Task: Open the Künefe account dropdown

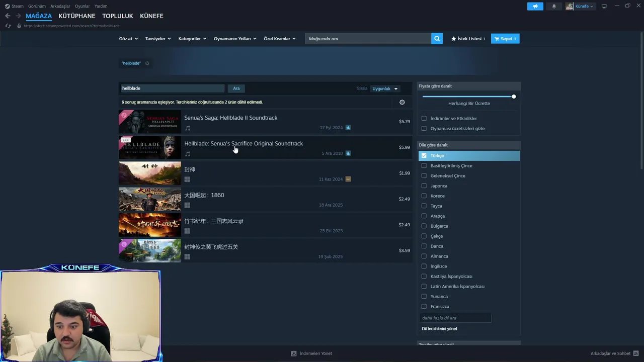Action: click(x=584, y=6)
